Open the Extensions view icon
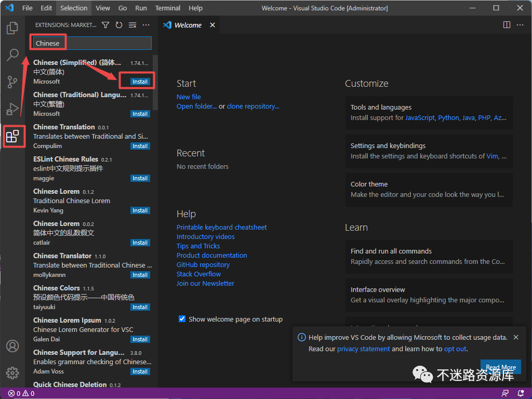This screenshot has height=399, width=532. point(12,137)
